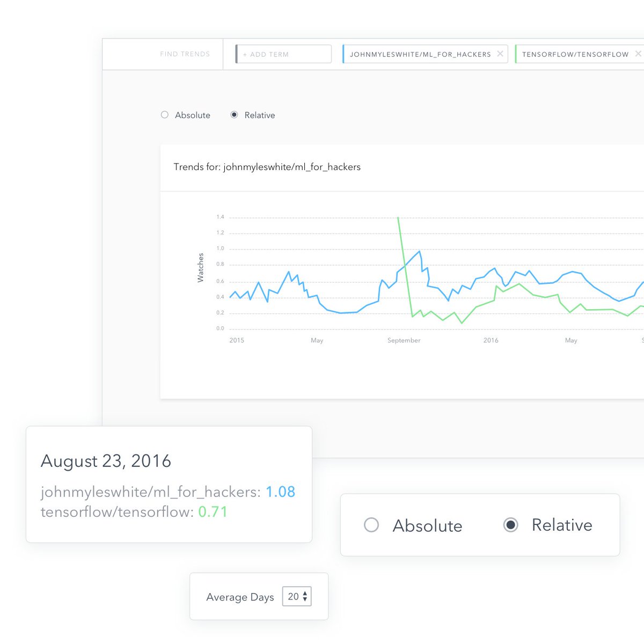
Task: Click the 2016 x-axis label
Action: [491, 340]
